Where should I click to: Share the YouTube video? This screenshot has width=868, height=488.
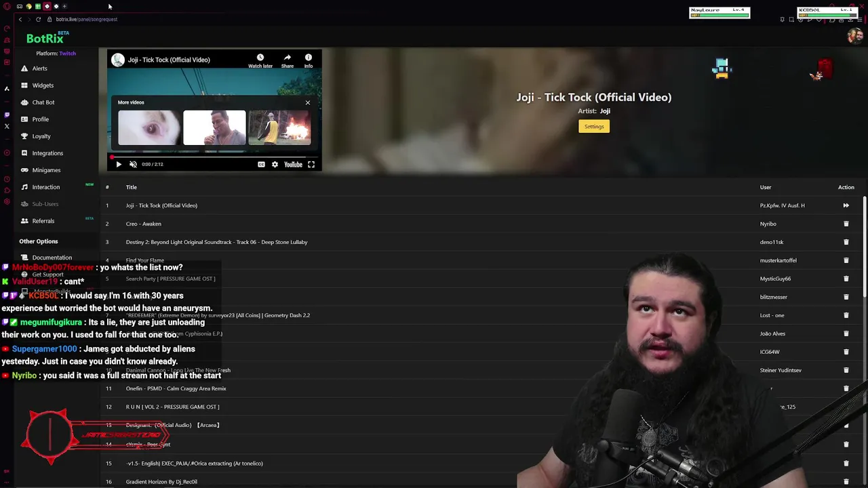tap(288, 61)
